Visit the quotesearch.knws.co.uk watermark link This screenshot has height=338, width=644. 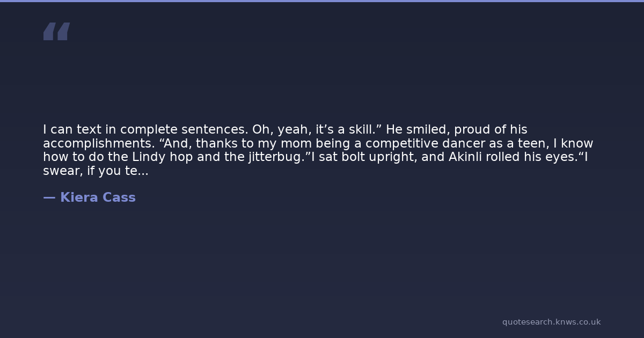(x=551, y=322)
